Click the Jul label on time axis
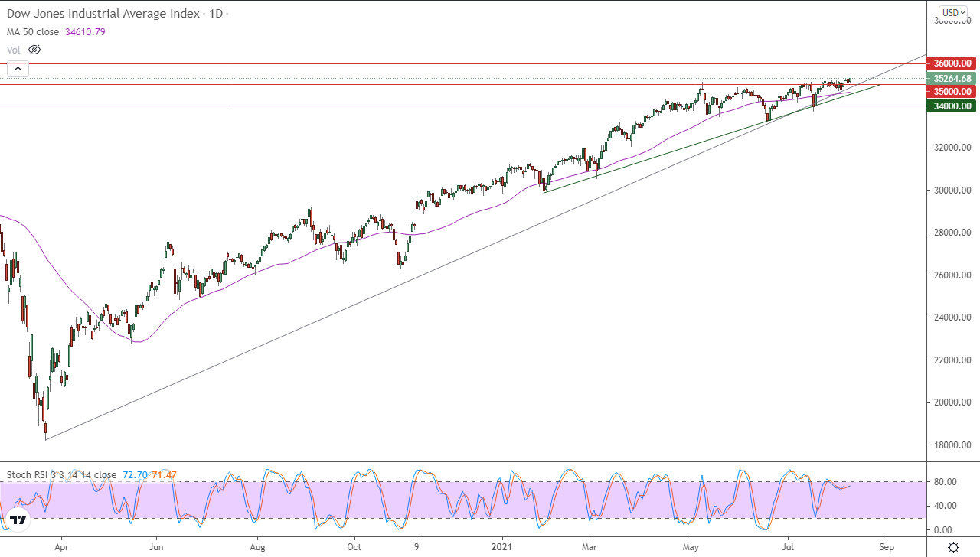 point(787,548)
